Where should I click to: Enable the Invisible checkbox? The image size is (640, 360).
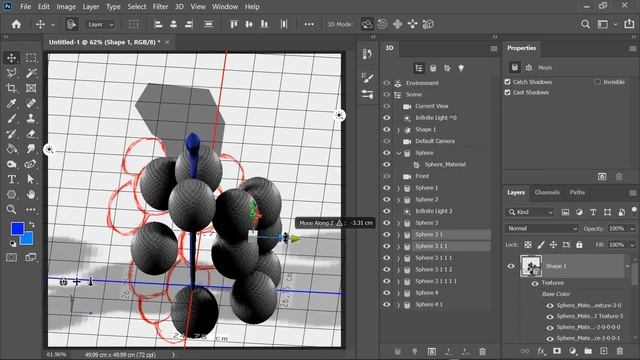point(598,82)
